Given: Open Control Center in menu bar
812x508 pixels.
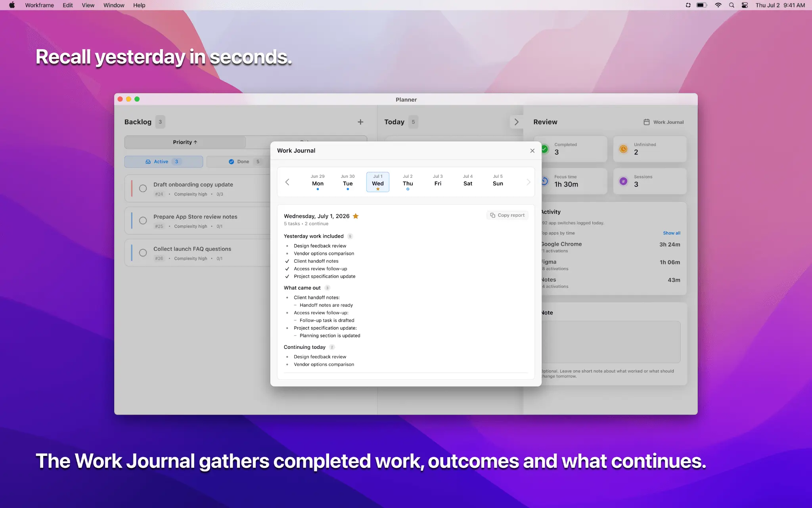Looking at the screenshot, I should pos(745,5).
